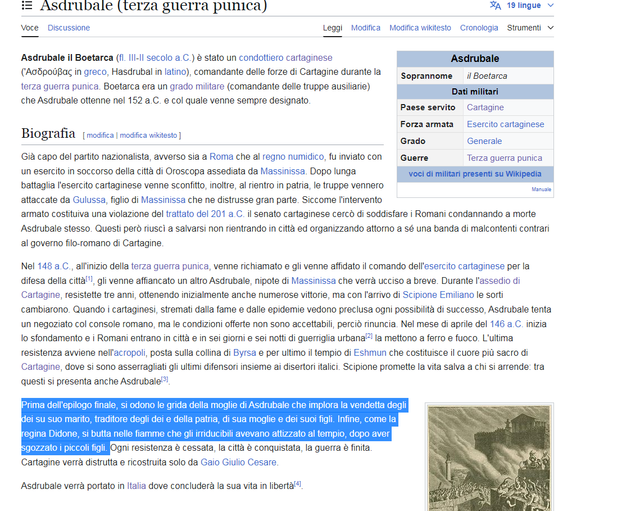Open the esercito cartaginese link in the Biografia text
This screenshot has height=511, width=640.
coord(464,266)
